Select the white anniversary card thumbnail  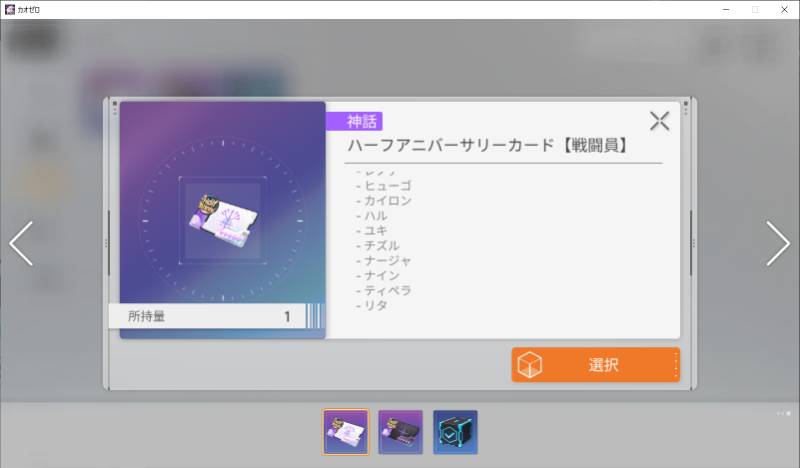click(x=345, y=432)
